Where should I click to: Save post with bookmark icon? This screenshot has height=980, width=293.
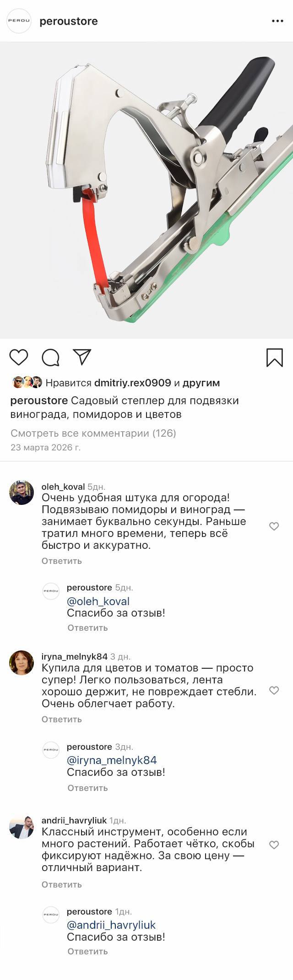[x=275, y=357]
